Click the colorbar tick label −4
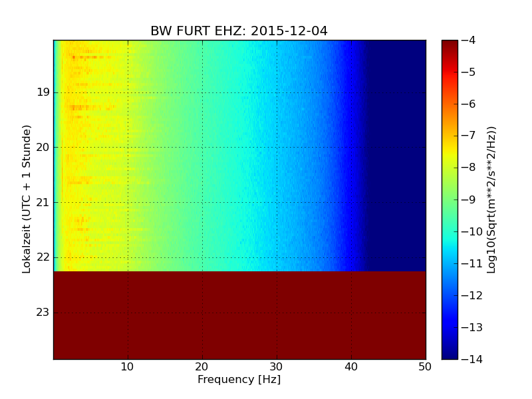This screenshot has height=399, width=532. click(469, 41)
